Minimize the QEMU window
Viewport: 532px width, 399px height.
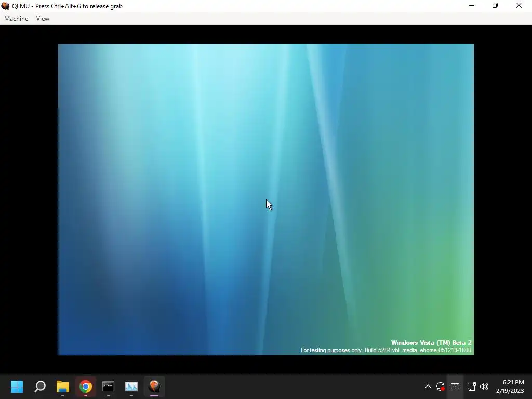click(472, 6)
